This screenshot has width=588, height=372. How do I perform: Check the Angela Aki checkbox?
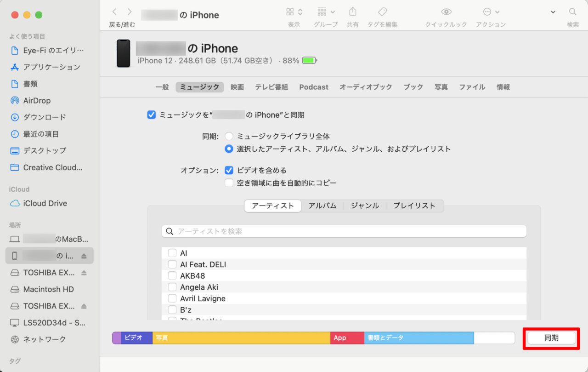pyautogui.click(x=172, y=287)
